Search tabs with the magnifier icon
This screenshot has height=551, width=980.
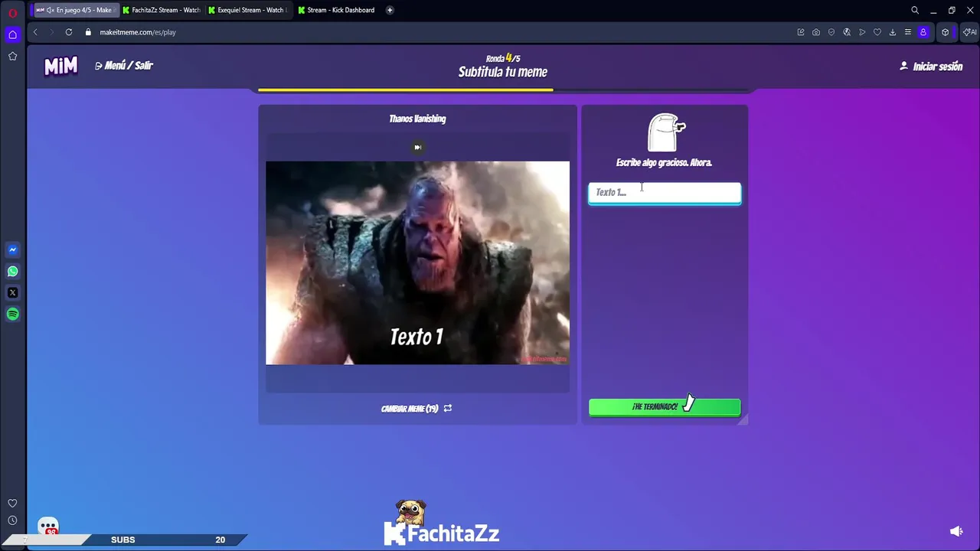915,10
